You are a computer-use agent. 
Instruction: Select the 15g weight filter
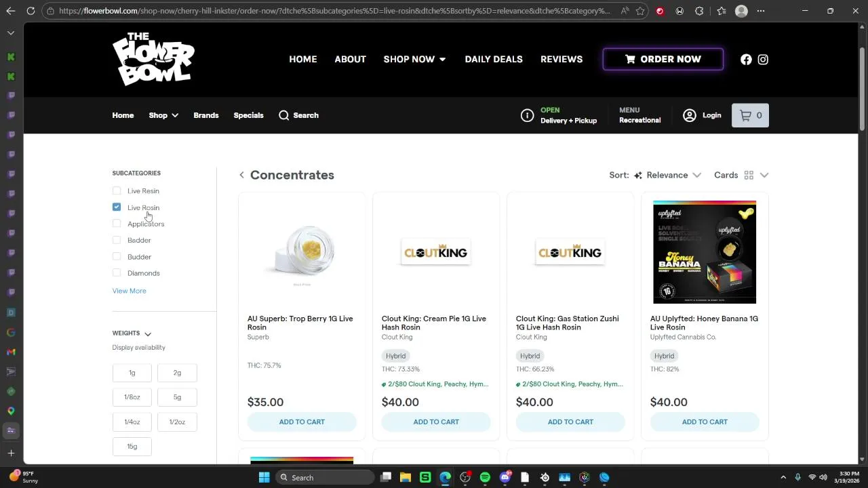(x=132, y=446)
